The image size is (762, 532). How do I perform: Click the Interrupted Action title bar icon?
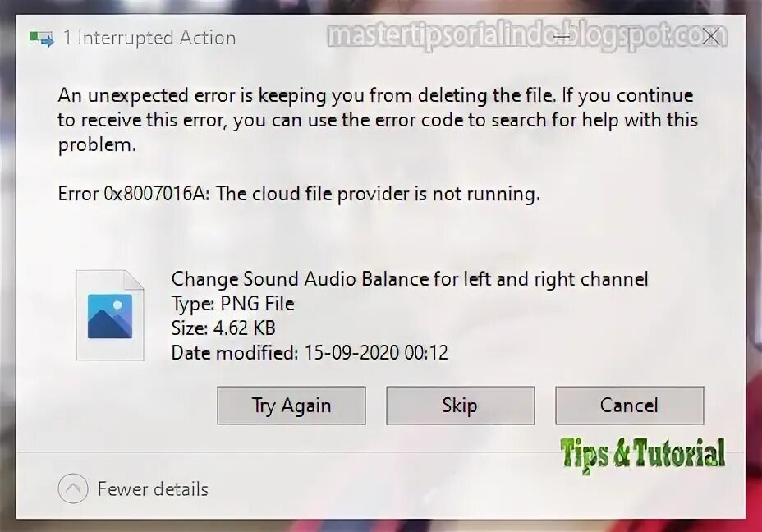point(41,39)
